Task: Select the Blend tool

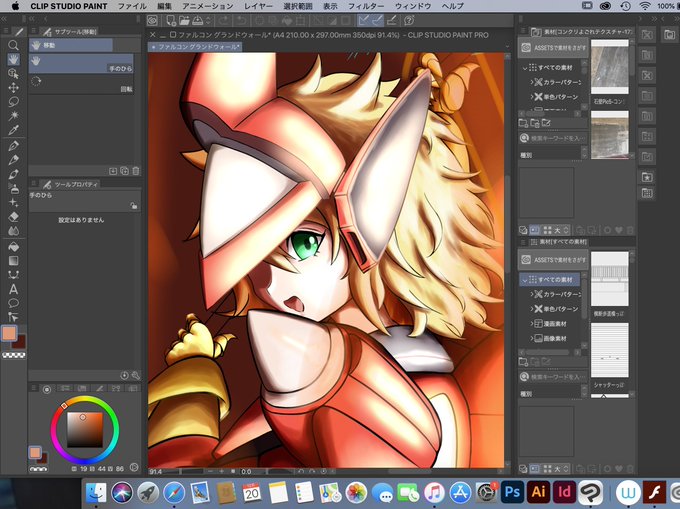Action: [x=13, y=231]
